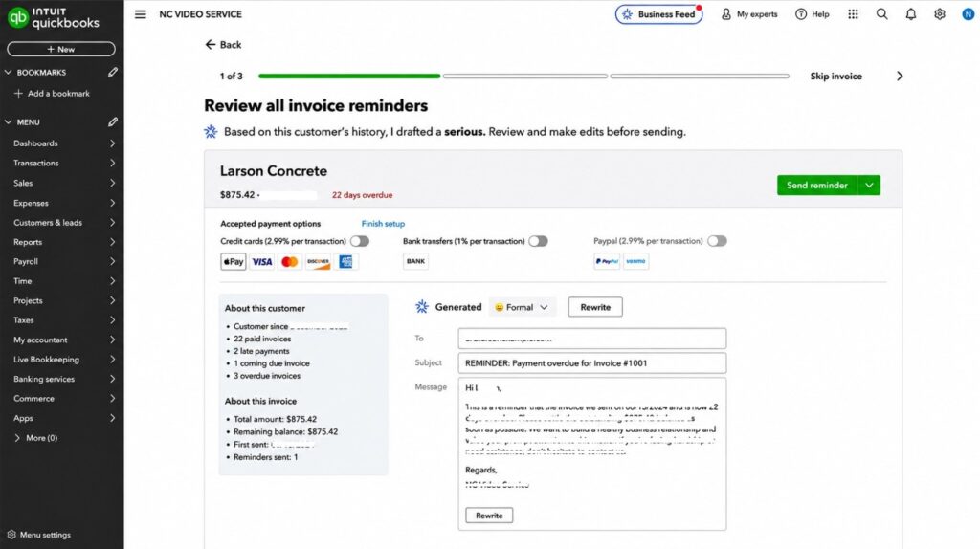Click the QuickBooks logo

(54, 17)
